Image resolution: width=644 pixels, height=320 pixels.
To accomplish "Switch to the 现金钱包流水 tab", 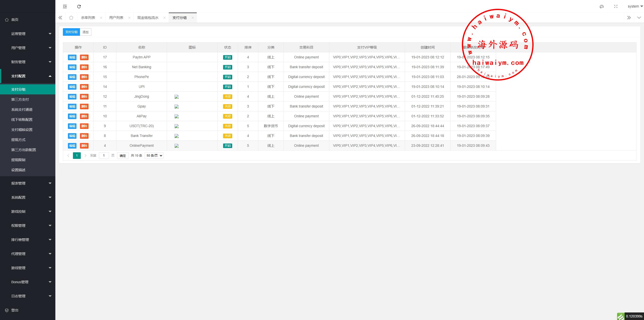I will (x=148, y=18).
